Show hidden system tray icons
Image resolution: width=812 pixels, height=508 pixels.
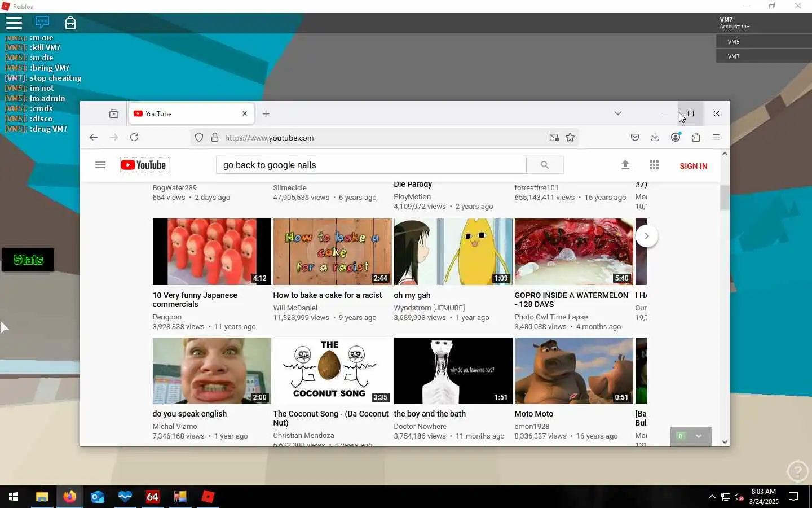[712, 497]
